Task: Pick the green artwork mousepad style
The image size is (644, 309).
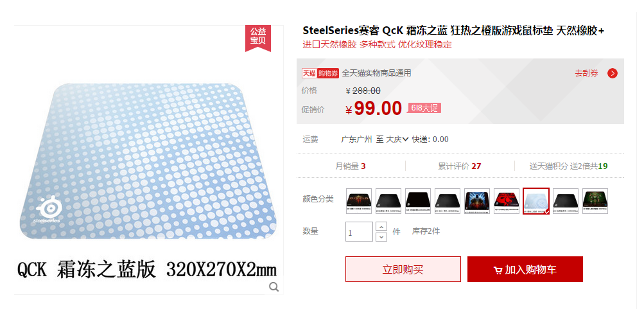Action: (595, 201)
